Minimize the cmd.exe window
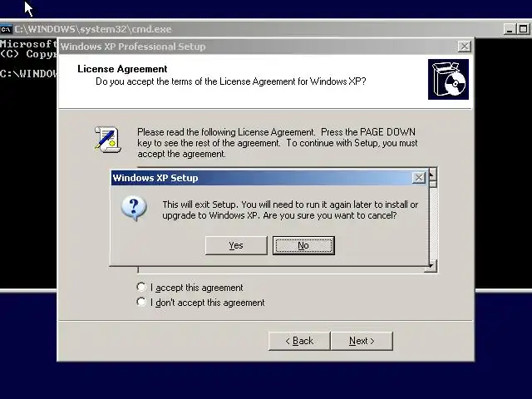 (x=509, y=29)
